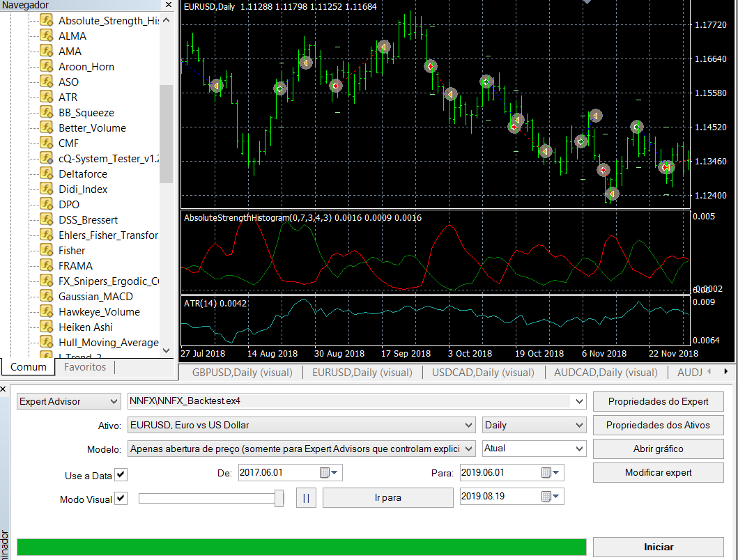
Task: Switch to the GBPUSD,Daily (visual) chart tab
Action: tap(242, 372)
